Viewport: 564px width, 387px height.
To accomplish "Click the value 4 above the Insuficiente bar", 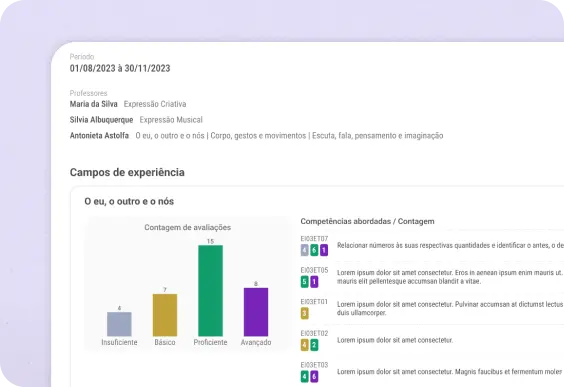I will 119,308.
